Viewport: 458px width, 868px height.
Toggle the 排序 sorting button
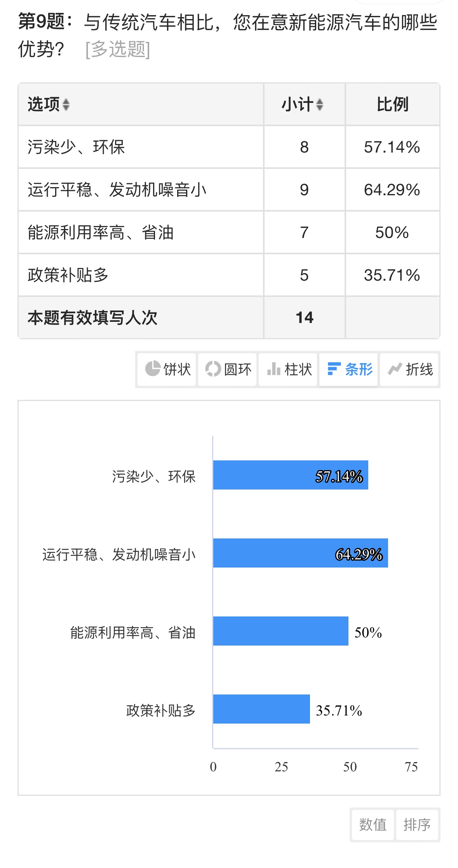tap(417, 825)
